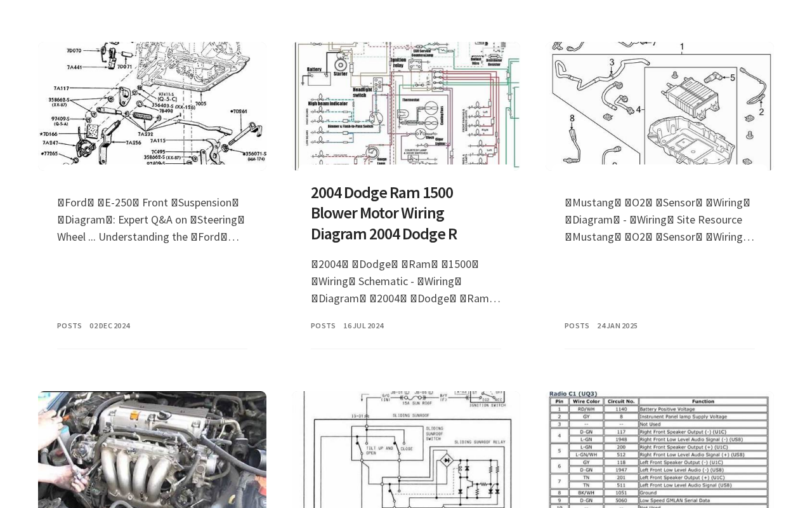The height and width of the screenshot is (508, 812).
Task: Click the date '24 JAN 2025'
Action: pyautogui.click(x=617, y=325)
